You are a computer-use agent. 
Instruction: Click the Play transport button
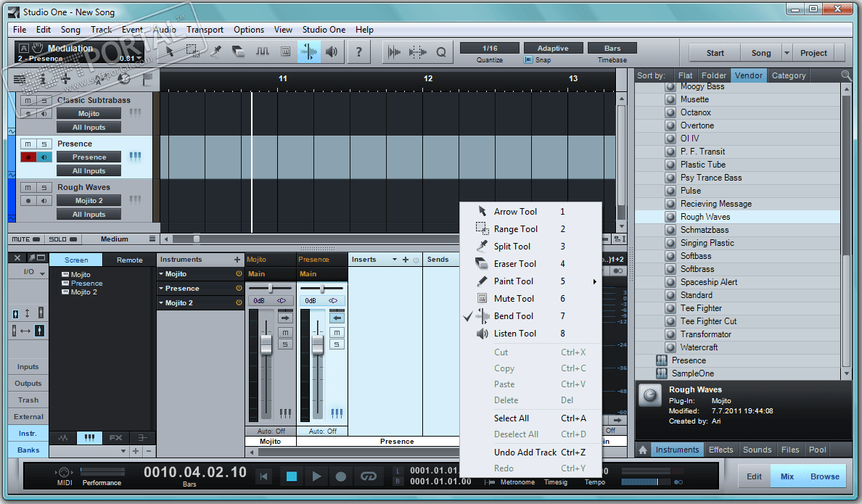click(x=316, y=476)
